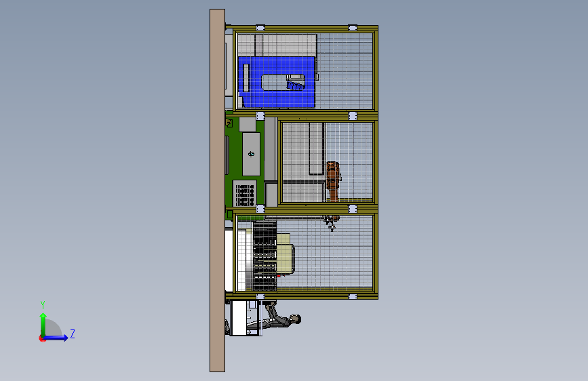
Task: Click the red origin ball of the coordinate triad
Action: 42,338
